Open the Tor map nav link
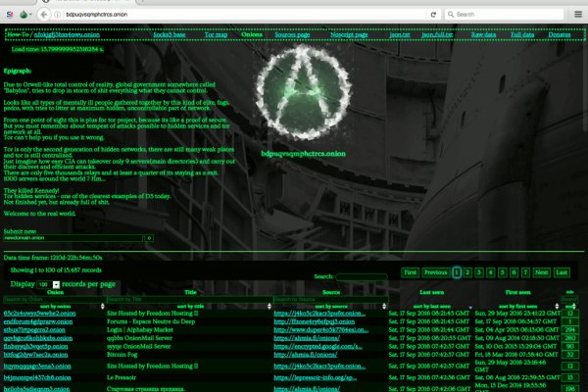 pos(216,33)
